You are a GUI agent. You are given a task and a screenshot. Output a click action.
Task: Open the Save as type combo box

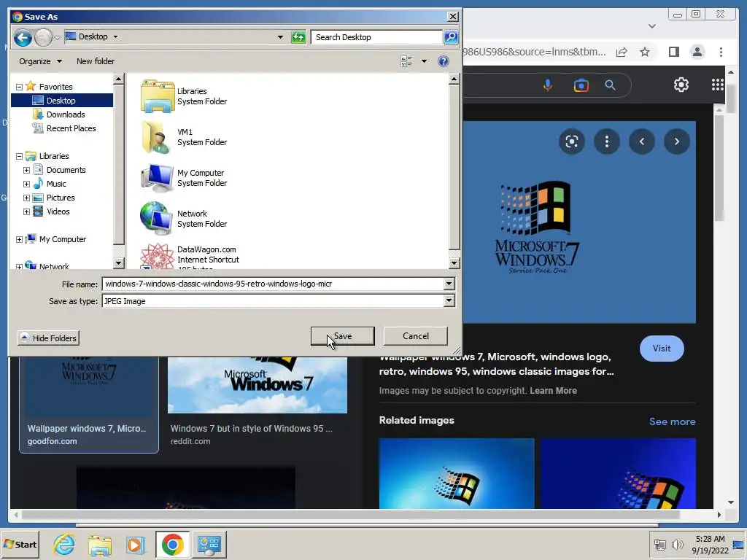tap(278, 301)
